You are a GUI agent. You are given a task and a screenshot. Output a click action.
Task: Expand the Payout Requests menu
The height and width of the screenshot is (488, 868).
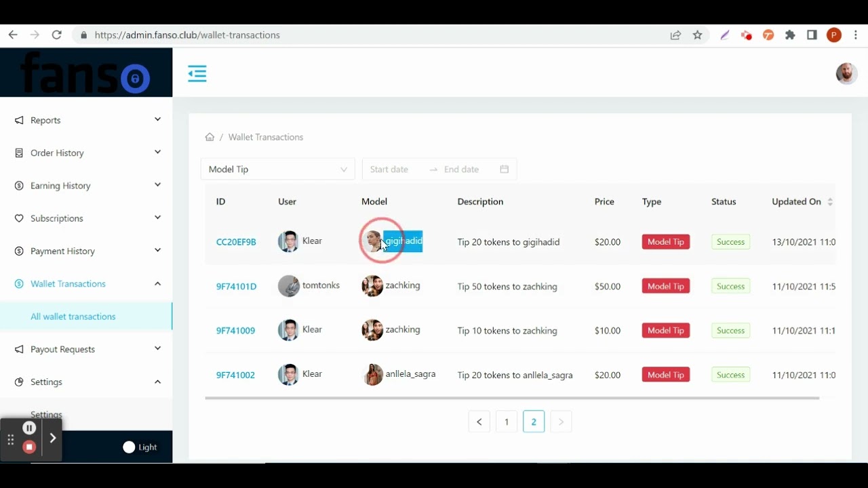pyautogui.click(x=157, y=348)
